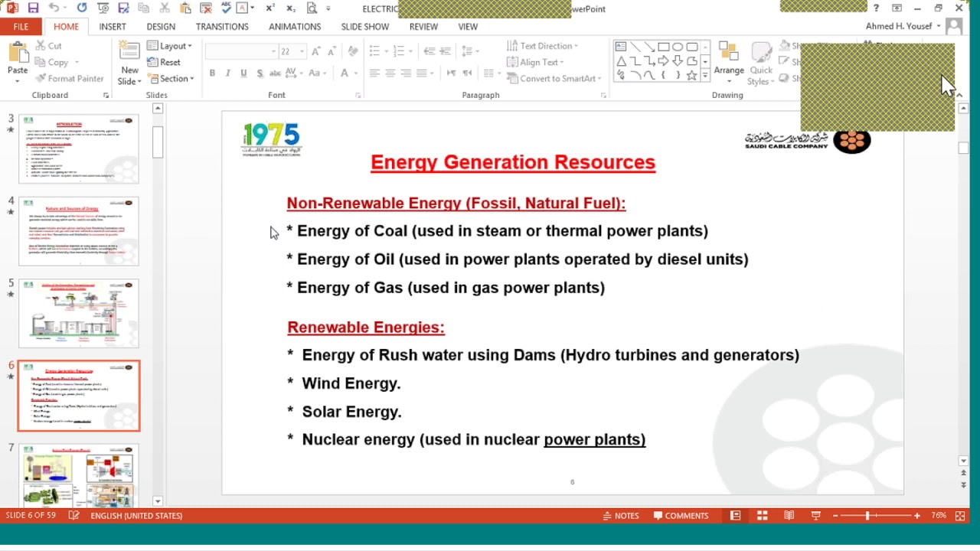Undo the last action
980x551 pixels.
coord(54,8)
